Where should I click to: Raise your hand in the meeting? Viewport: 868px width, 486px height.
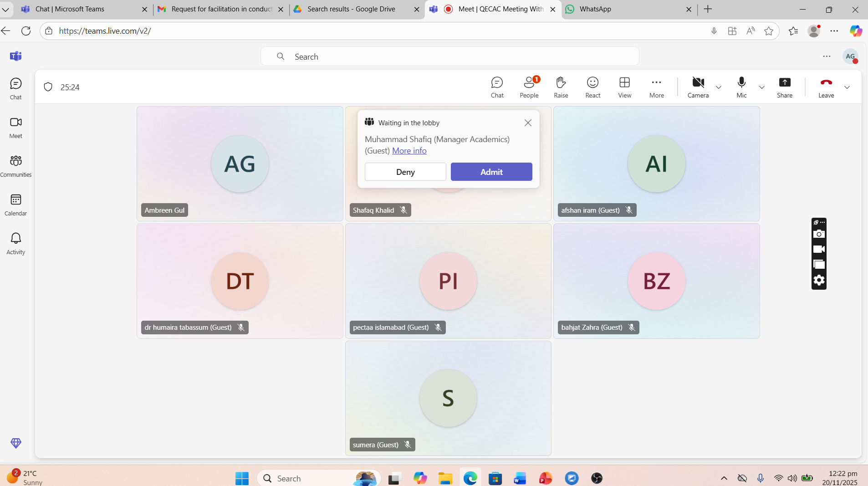point(561,87)
